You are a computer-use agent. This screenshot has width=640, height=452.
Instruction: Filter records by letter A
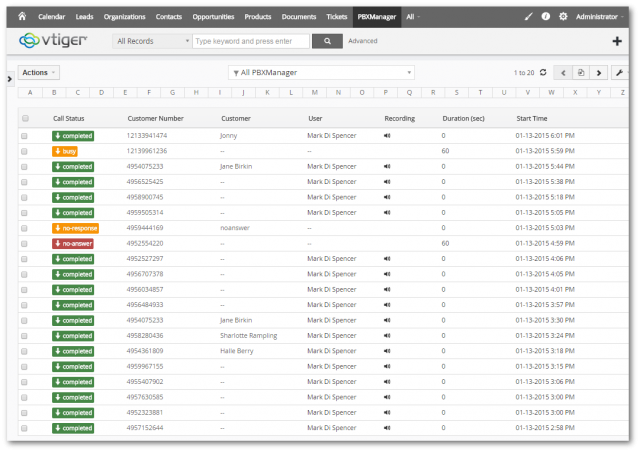point(30,93)
